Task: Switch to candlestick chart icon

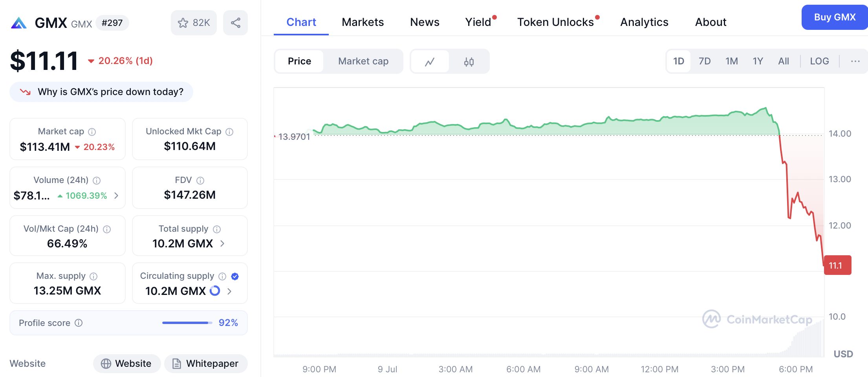Action: [x=470, y=61]
